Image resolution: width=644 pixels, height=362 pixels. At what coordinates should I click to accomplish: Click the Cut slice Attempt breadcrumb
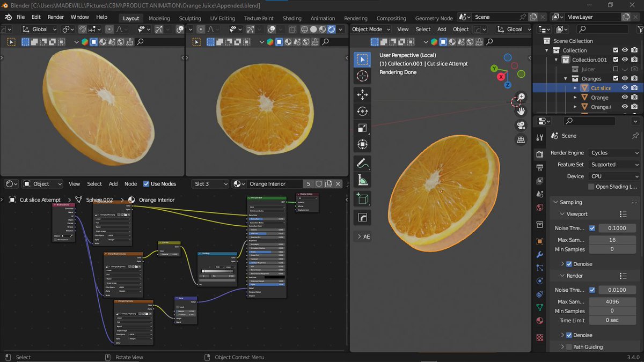click(x=40, y=200)
